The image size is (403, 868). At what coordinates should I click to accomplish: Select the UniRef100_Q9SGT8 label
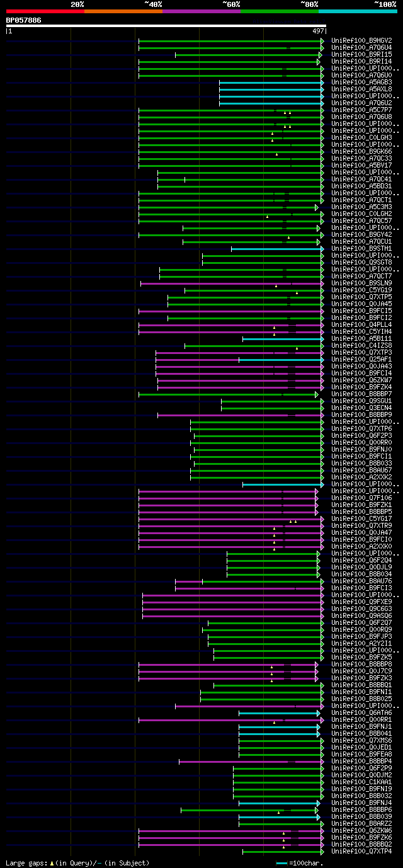pos(361,262)
